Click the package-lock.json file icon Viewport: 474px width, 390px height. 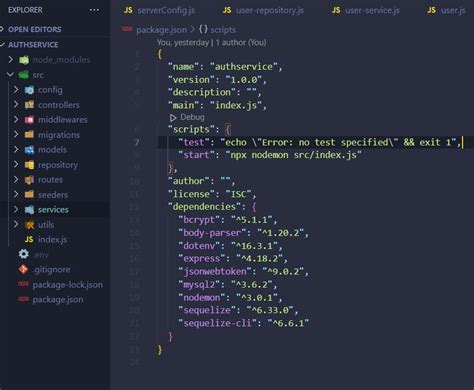pos(23,284)
